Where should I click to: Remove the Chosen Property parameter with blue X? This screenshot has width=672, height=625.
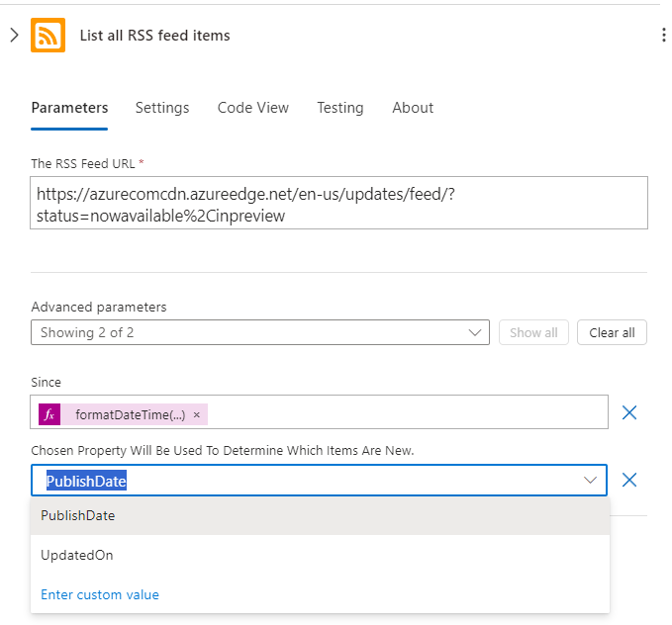click(629, 480)
